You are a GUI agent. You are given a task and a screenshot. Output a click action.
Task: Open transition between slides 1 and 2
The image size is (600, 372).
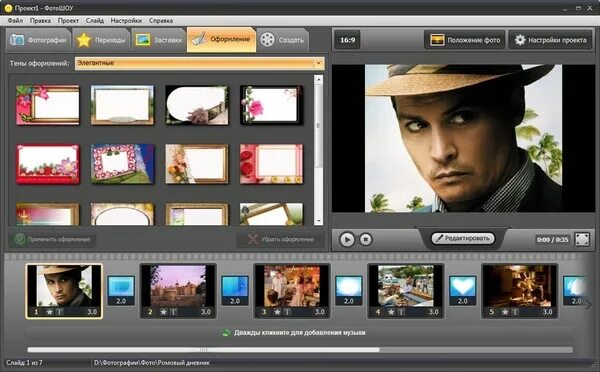click(x=121, y=290)
